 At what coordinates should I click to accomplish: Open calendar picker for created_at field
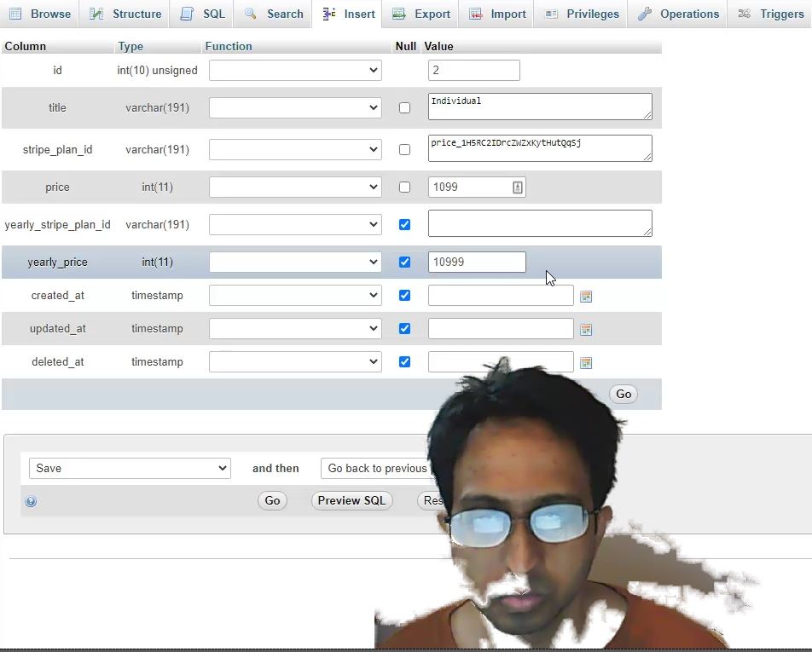click(586, 297)
